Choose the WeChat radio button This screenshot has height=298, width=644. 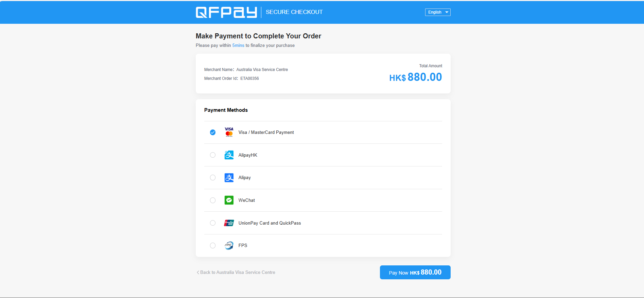coord(213,200)
